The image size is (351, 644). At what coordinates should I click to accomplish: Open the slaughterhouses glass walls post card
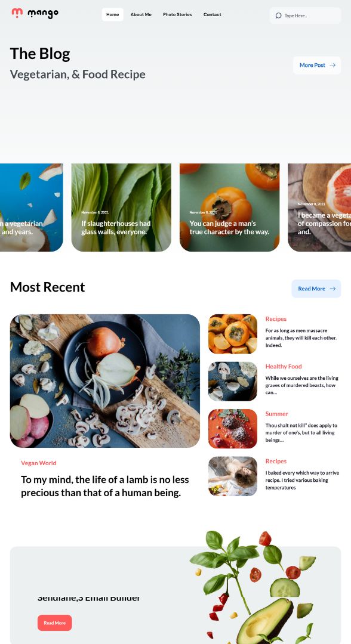pyautogui.click(x=121, y=208)
